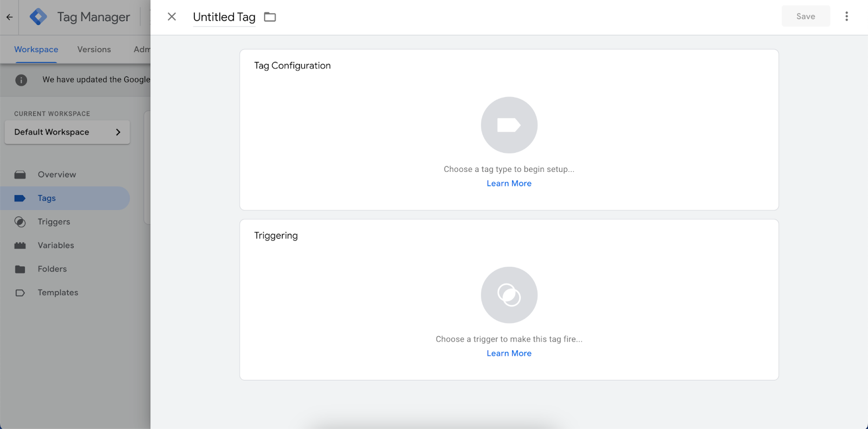
Task: Close the Untitled Tag panel
Action: pyautogui.click(x=172, y=17)
